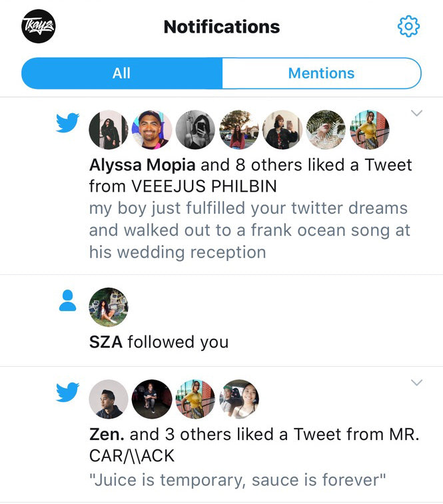Screen dimensions: 443x504
Task: Tap first avatar in Alyssa Mopia notification
Action: coord(108,129)
